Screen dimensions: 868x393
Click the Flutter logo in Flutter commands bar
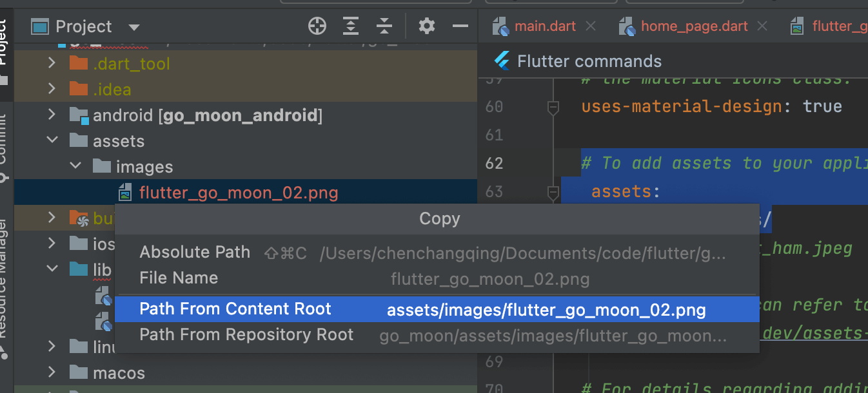[502, 61]
